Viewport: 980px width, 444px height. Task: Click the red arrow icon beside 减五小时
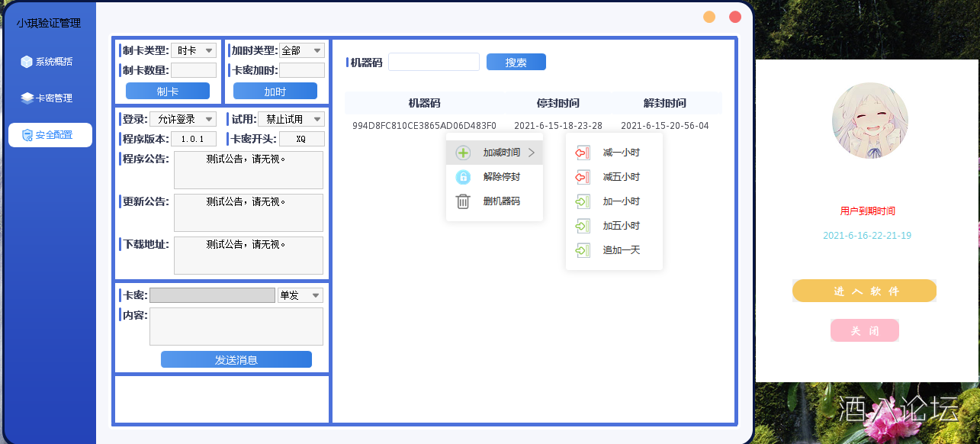pyautogui.click(x=583, y=177)
